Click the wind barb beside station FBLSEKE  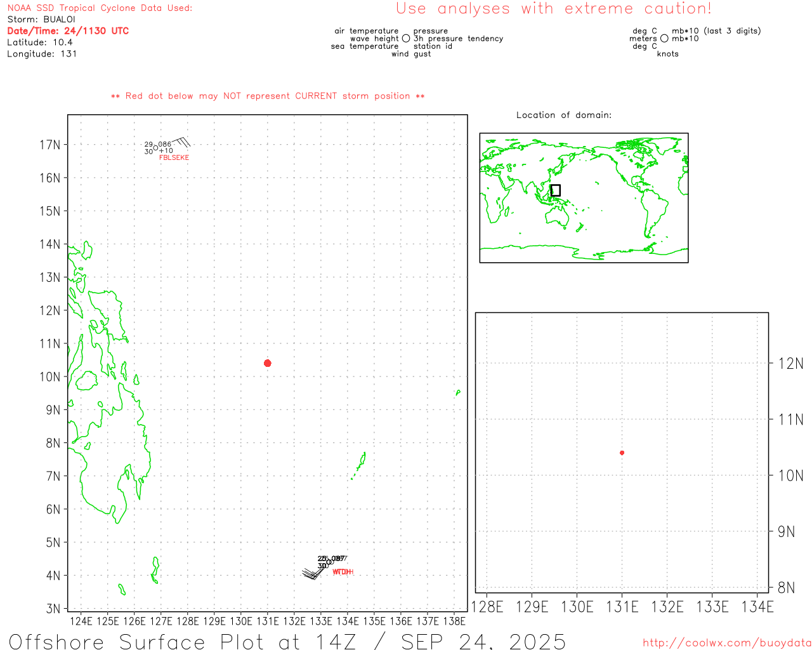click(182, 142)
